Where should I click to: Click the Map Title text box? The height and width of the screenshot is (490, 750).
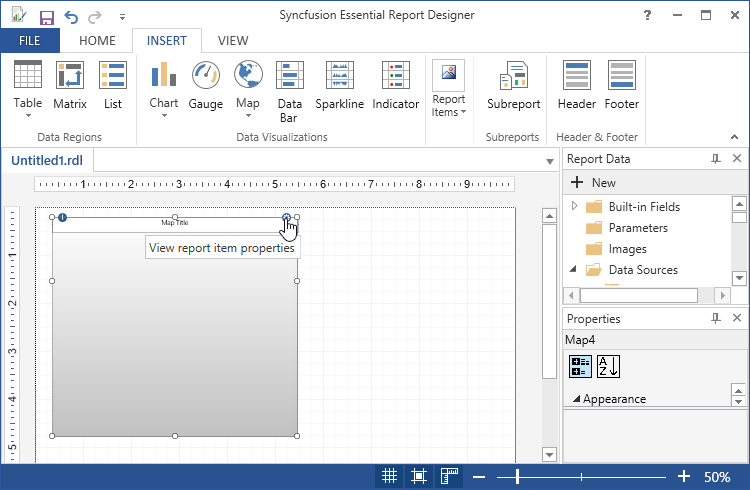pos(175,224)
